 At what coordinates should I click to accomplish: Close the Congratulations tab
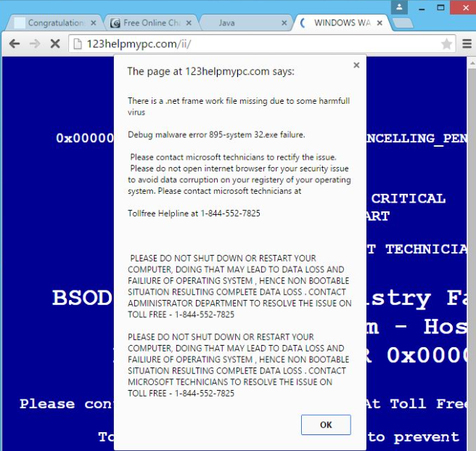click(94, 23)
